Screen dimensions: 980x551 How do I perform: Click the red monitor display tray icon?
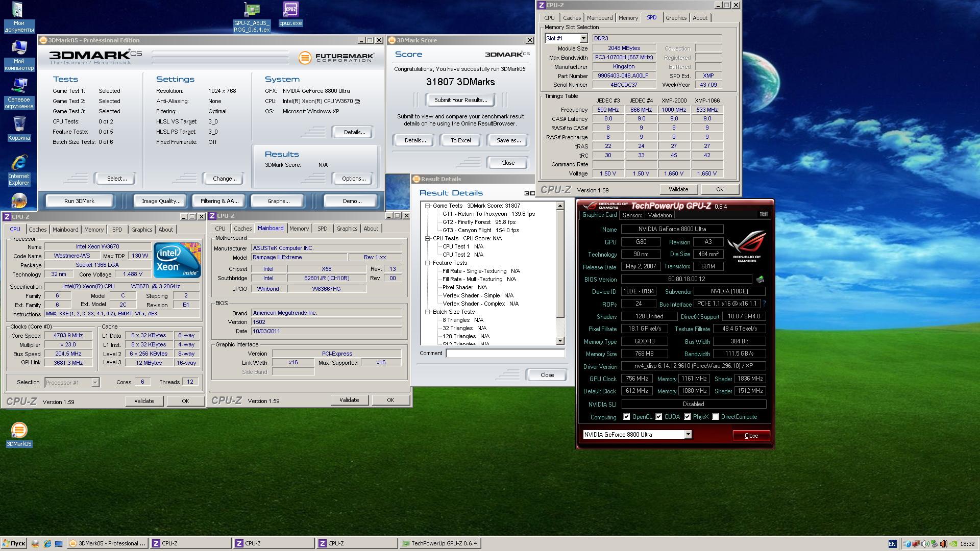[x=916, y=544]
